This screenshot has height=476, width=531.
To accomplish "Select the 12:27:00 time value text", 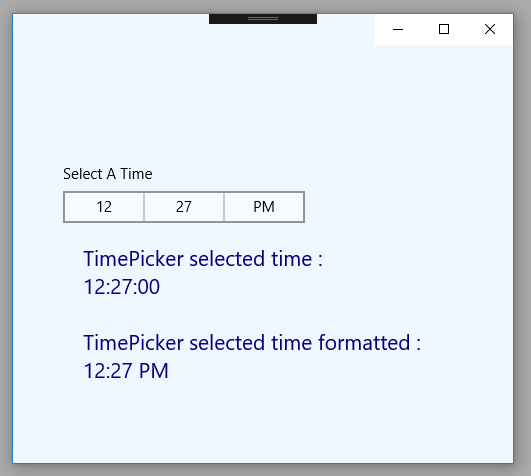I will pyautogui.click(x=122, y=287).
